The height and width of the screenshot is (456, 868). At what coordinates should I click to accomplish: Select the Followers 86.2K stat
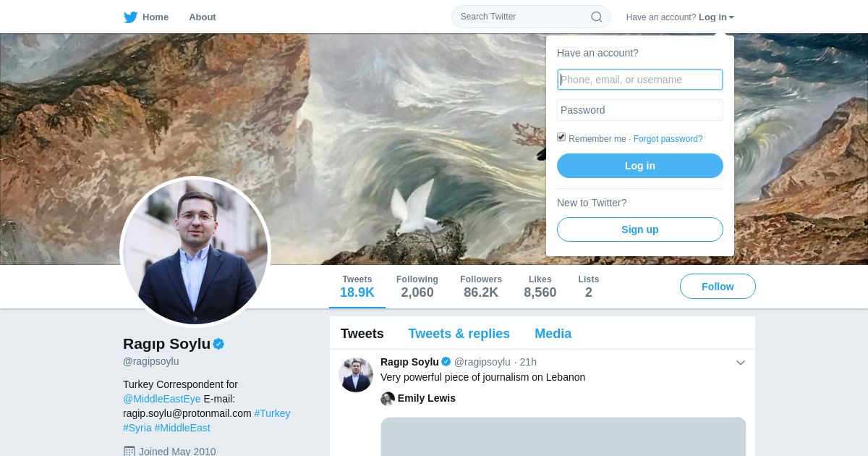(x=481, y=287)
